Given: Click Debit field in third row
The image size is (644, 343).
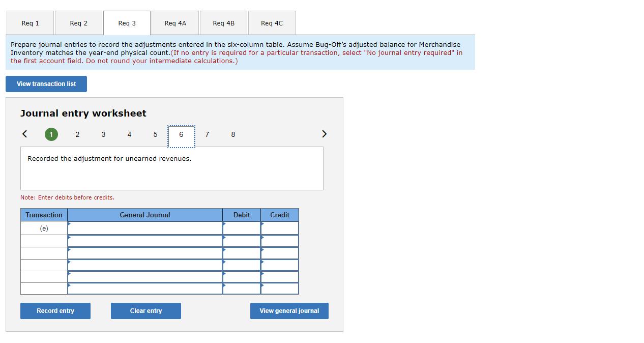Looking at the screenshot, I should [242, 253].
